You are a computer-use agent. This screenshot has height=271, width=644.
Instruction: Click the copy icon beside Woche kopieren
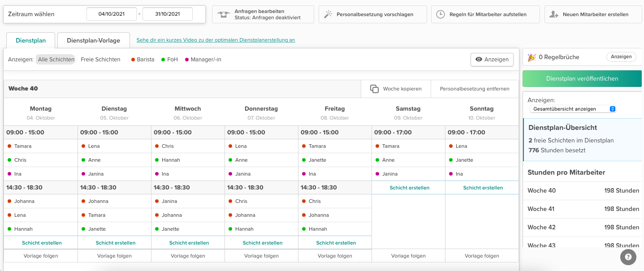(375, 89)
